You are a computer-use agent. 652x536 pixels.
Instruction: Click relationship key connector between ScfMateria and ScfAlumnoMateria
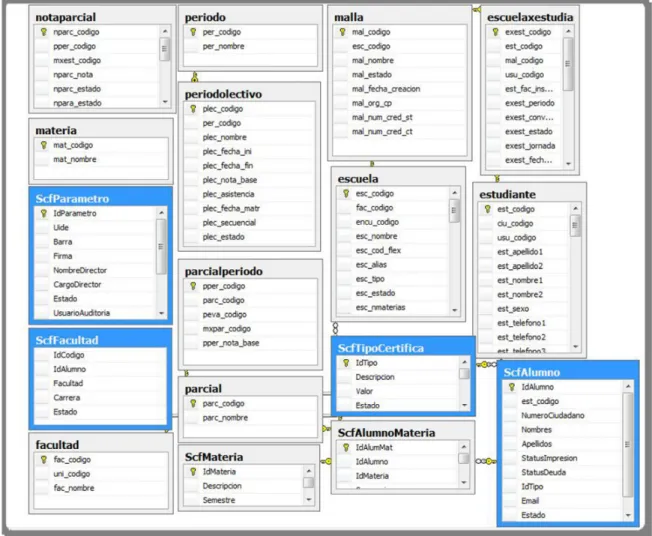326,461
